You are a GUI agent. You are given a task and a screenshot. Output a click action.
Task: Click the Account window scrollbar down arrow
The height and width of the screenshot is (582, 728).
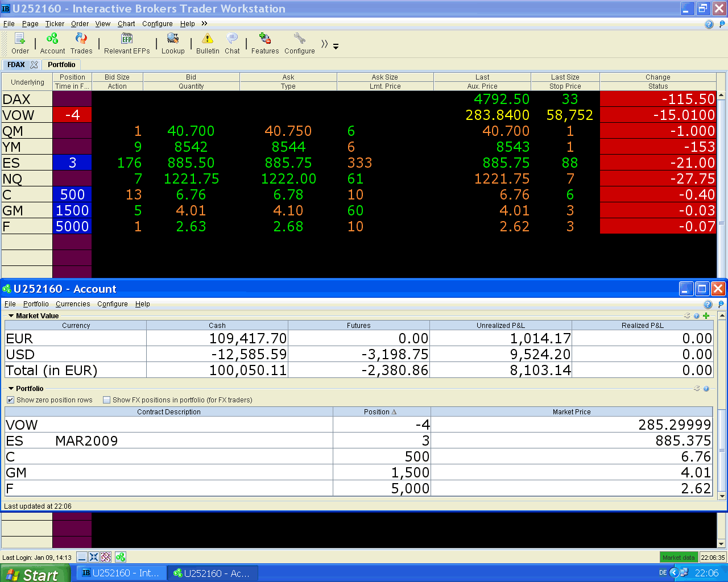point(722,496)
